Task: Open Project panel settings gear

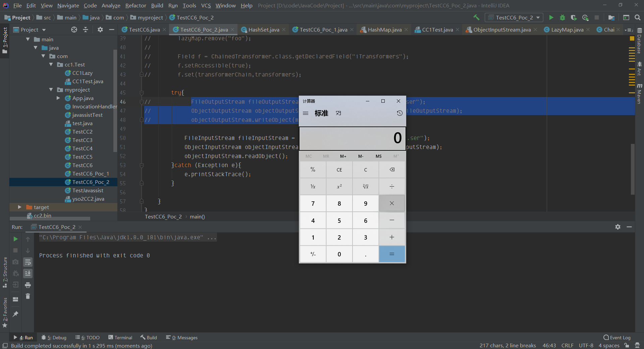Action: click(x=100, y=30)
